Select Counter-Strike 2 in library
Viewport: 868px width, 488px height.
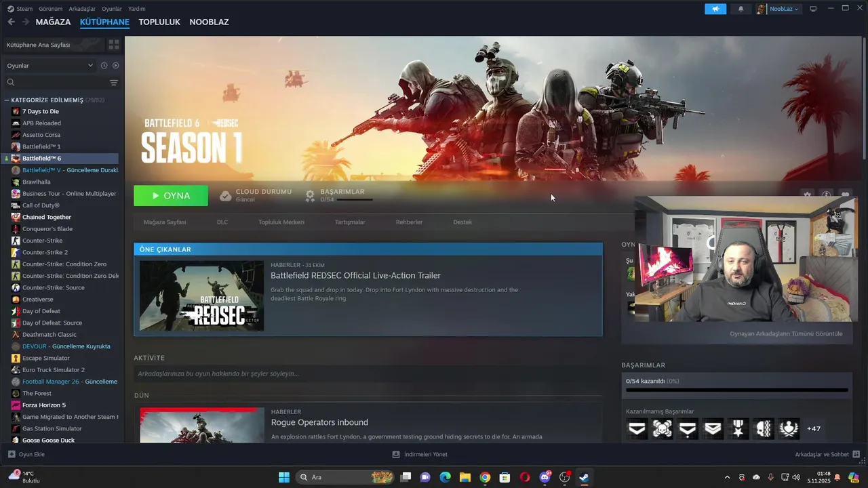(45, 252)
